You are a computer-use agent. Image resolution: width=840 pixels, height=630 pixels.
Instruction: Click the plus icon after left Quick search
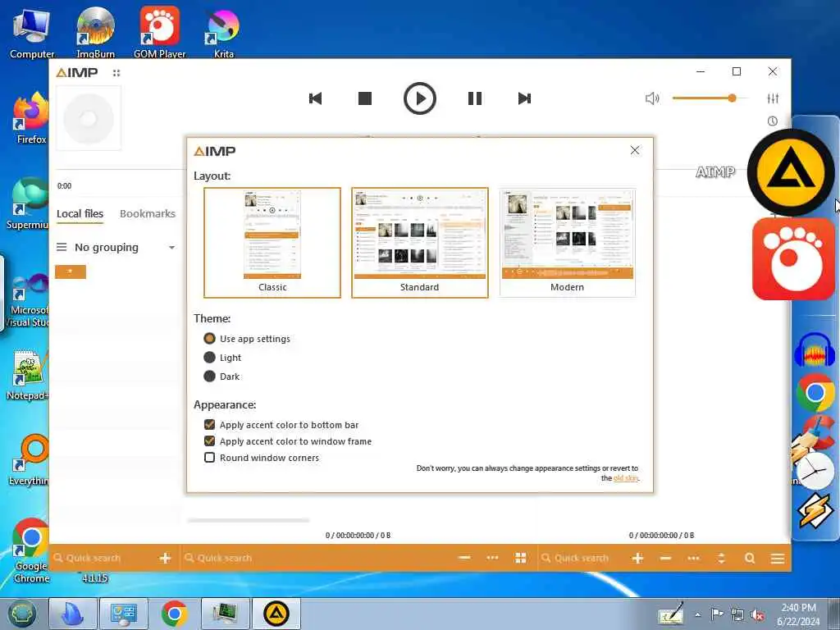165,558
